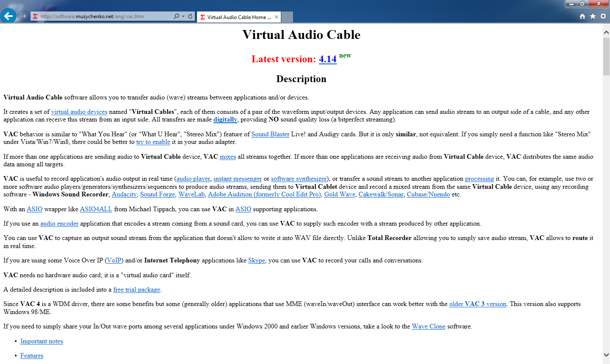Open the WaveLab link
This screenshot has width=610, height=364.
tap(191, 194)
